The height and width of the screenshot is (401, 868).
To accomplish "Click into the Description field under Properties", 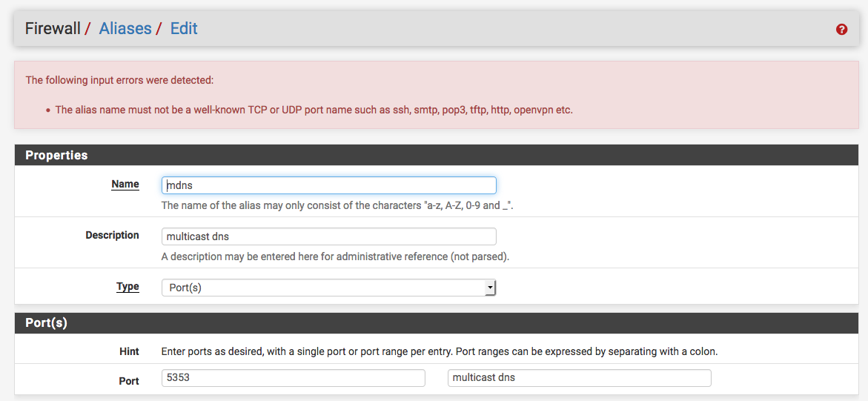I will click(329, 236).
